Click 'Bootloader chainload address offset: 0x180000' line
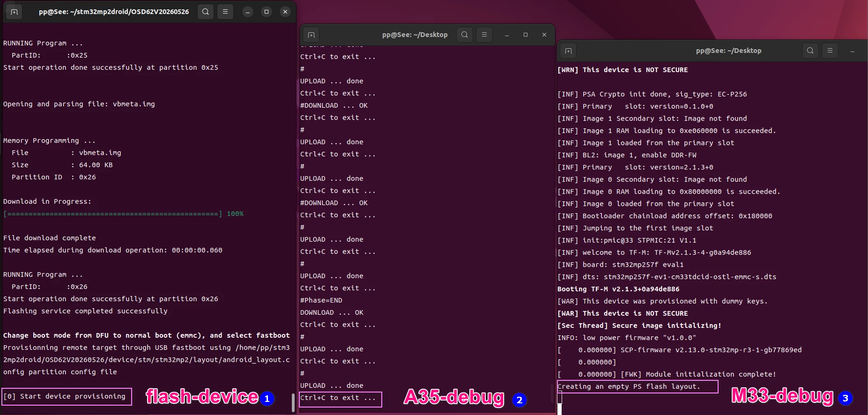Screen dimensions: 868x415 click(x=665, y=216)
